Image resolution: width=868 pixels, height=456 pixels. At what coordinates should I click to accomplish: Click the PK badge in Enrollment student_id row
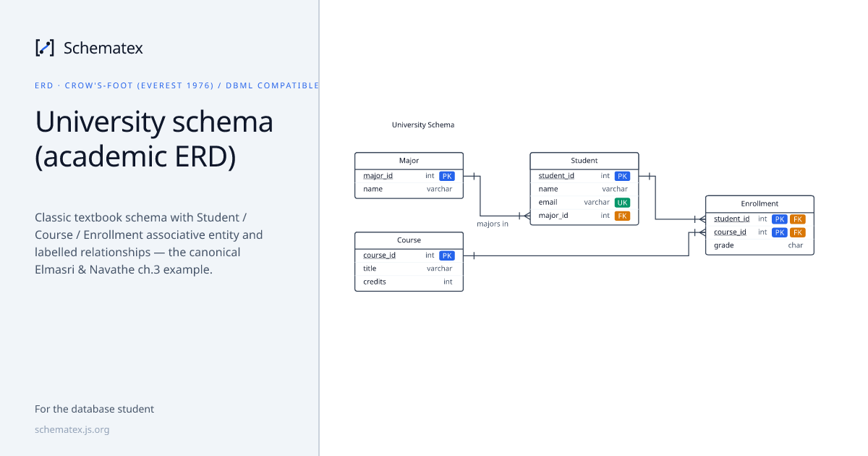tap(780, 219)
